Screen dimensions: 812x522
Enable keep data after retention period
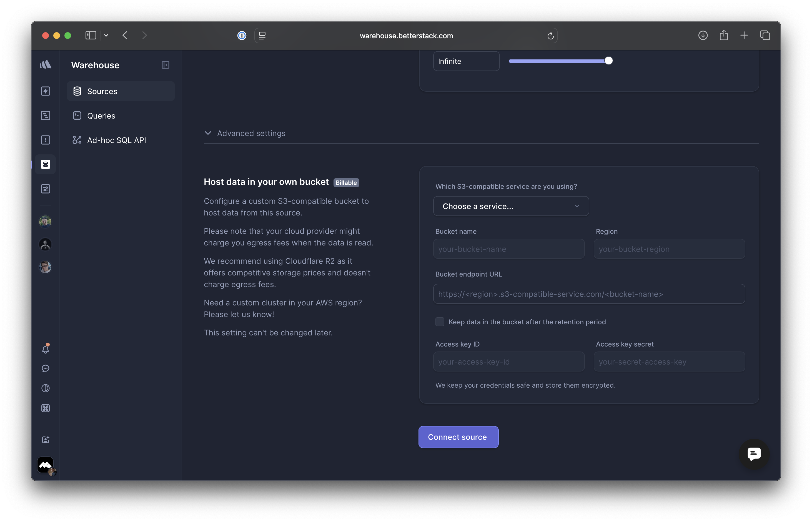[440, 322]
